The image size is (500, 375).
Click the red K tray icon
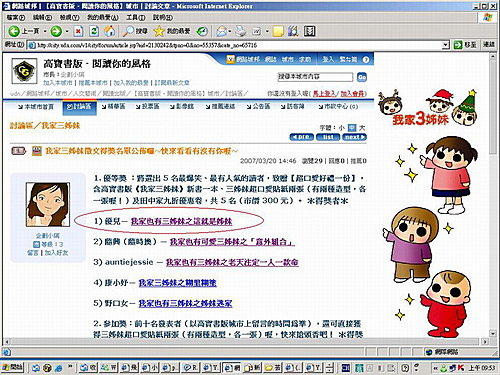[x=461, y=368]
